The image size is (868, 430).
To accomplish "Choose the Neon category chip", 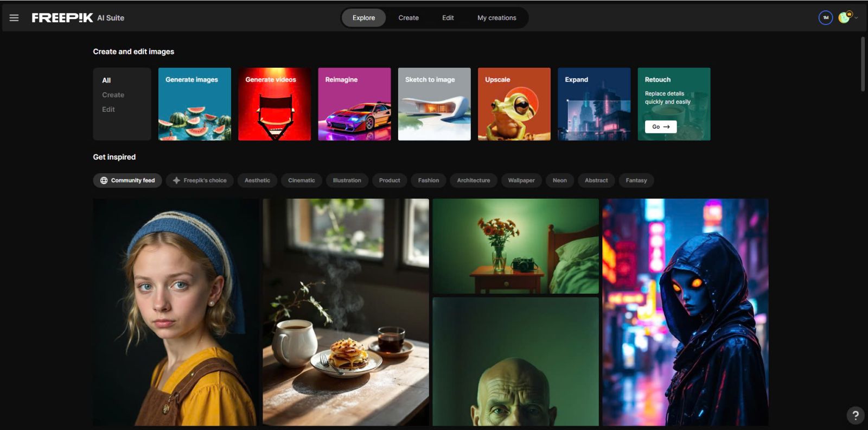I will (x=560, y=180).
